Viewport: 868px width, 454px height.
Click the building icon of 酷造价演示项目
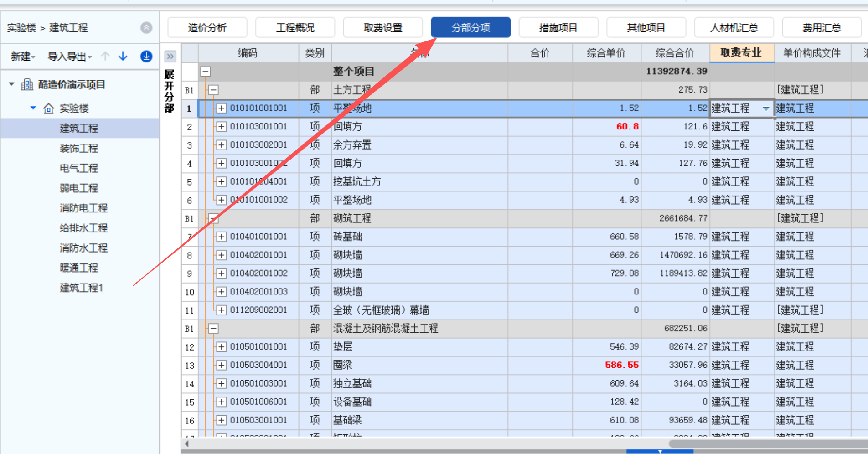[27, 84]
